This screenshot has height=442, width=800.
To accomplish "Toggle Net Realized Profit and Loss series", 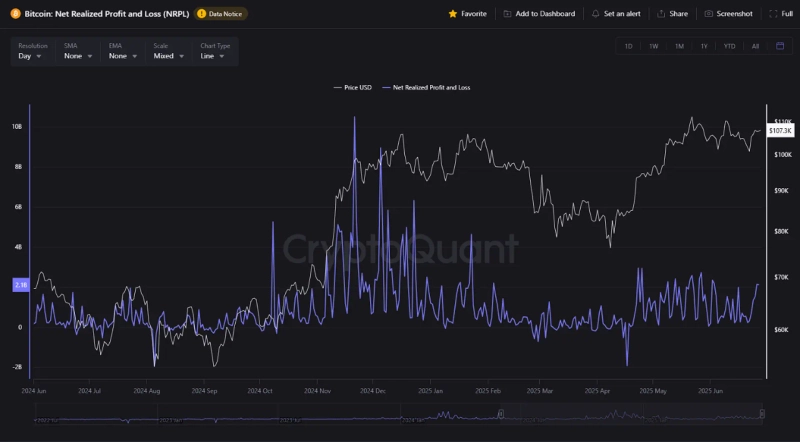I will click(x=428, y=87).
